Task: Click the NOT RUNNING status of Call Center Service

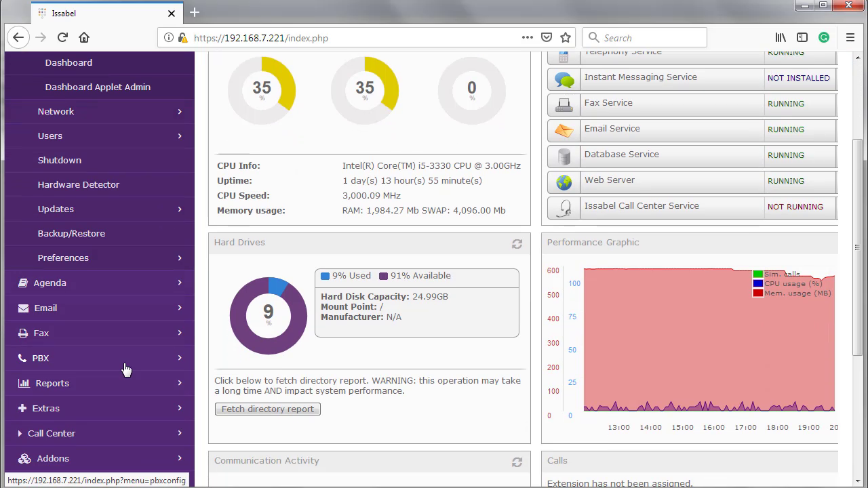Action: (x=795, y=207)
